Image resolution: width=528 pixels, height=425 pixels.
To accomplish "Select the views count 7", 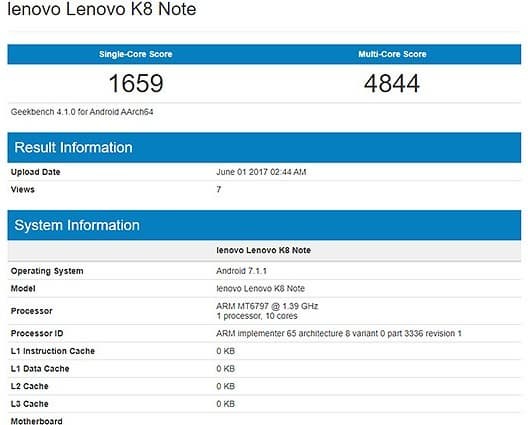I will (x=219, y=189).
